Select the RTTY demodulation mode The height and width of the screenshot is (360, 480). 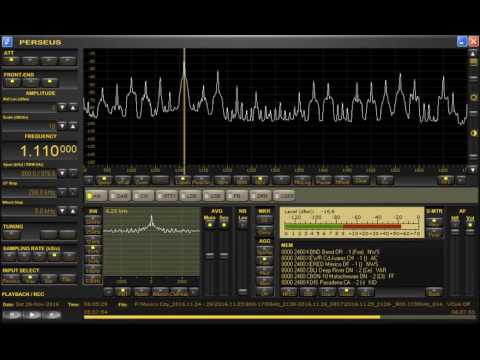167,196
